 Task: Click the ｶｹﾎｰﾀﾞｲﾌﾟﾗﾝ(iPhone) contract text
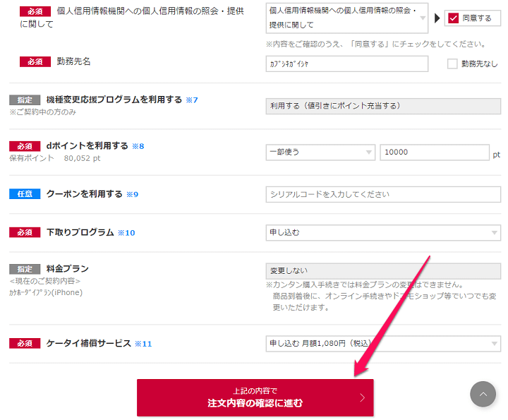(46, 293)
